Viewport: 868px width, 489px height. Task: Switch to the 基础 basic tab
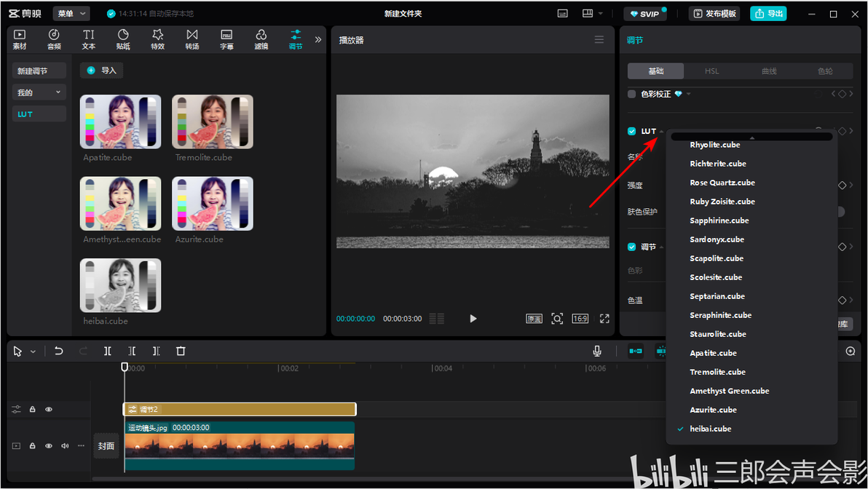[656, 71]
